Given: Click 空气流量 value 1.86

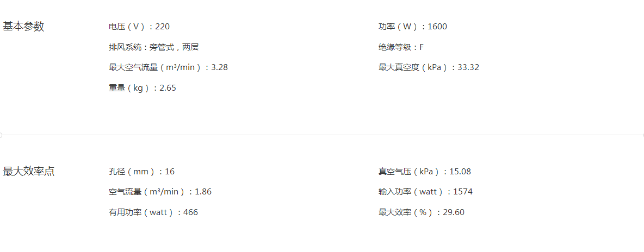Looking at the screenshot, I should [x=203, y=192].
